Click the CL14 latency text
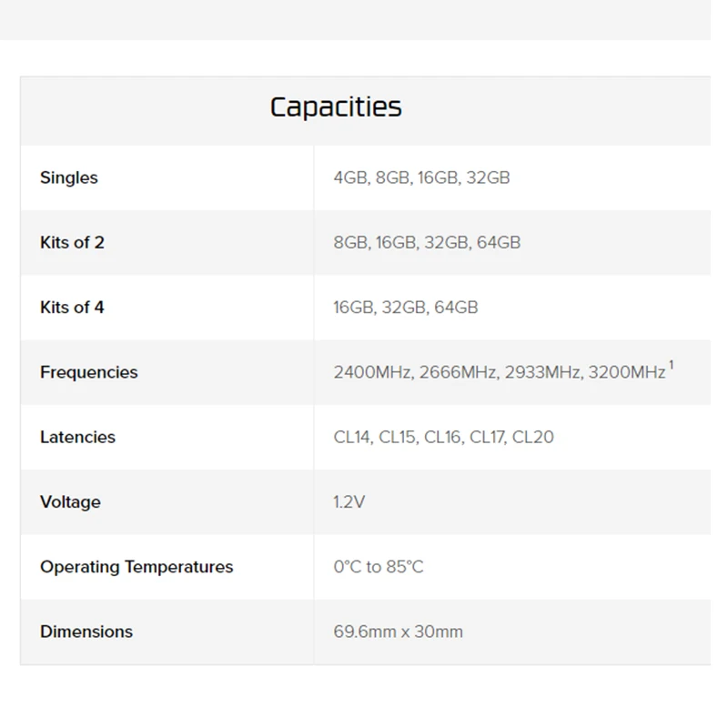The width and height of the screenshot is (728, 728). 352,437
